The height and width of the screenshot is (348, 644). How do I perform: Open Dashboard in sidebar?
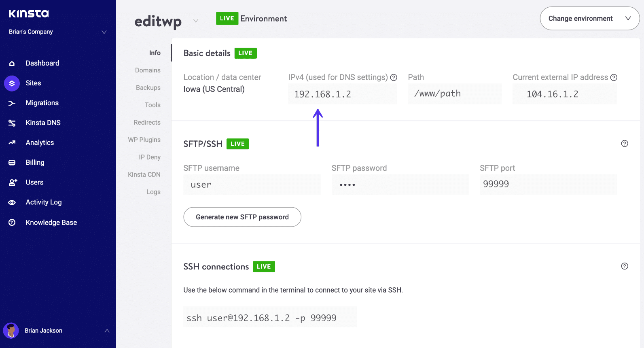42,63
